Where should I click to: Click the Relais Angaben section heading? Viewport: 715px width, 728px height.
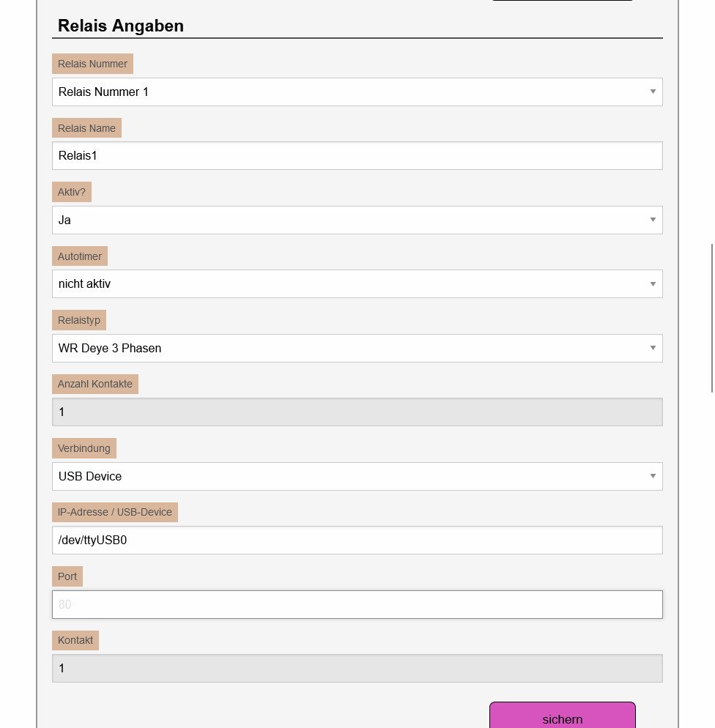pyautogui.click(x=121, y=26)
